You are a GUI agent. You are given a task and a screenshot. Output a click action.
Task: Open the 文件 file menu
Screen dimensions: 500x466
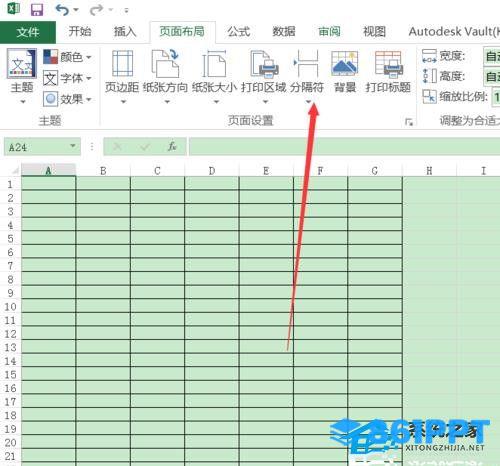coord(28,32)
